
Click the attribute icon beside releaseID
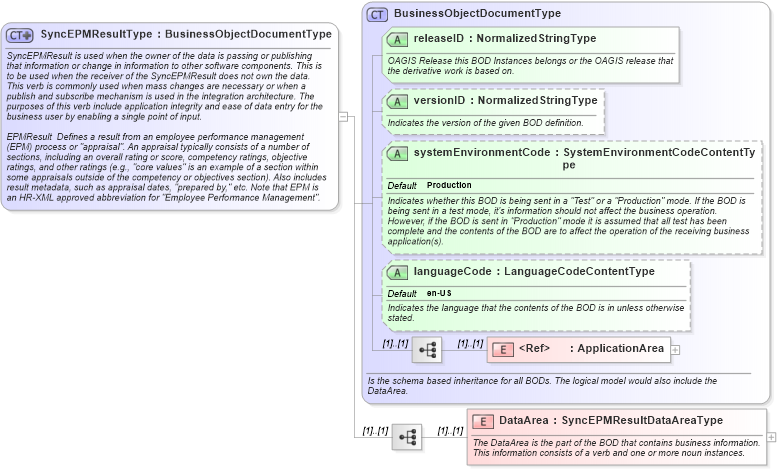click(x=397, y=40)
